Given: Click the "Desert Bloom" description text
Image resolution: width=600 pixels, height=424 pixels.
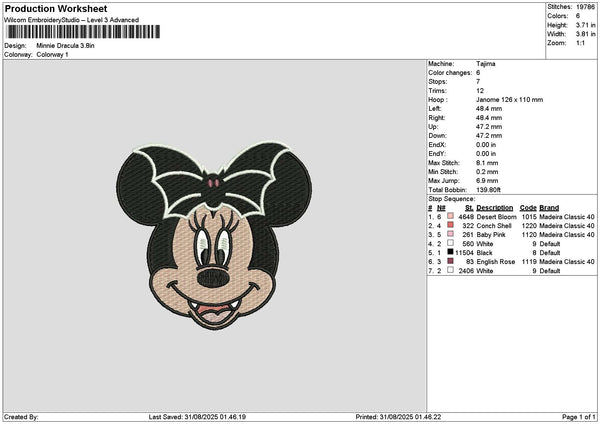Looking at the screenshot, I should pyautogui.click(x=496, y=217).
